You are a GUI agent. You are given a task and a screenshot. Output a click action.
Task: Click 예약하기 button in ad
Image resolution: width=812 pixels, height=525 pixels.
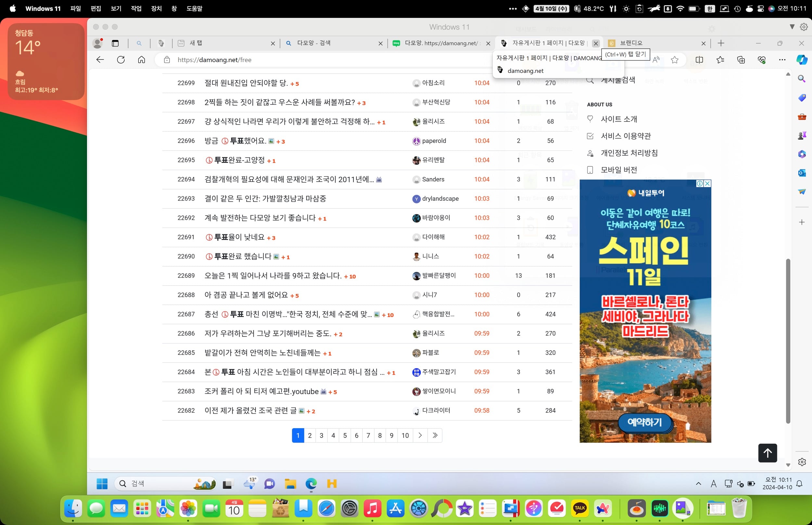(645, 422)
